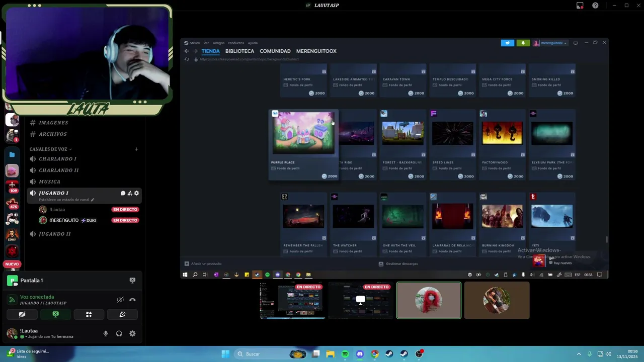Select the Speed Lines background item
The height and width of the screenshot is (362, 644).
452,145
